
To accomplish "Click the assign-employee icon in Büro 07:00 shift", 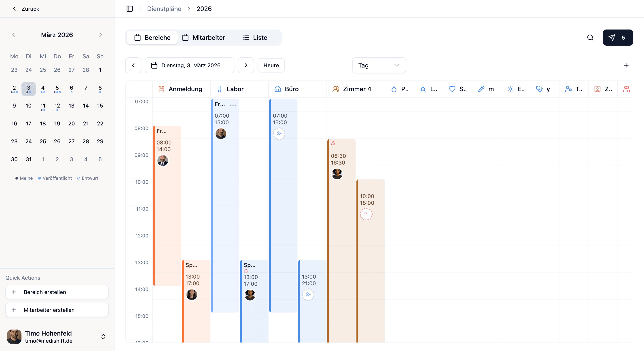I will pos(279,134).
